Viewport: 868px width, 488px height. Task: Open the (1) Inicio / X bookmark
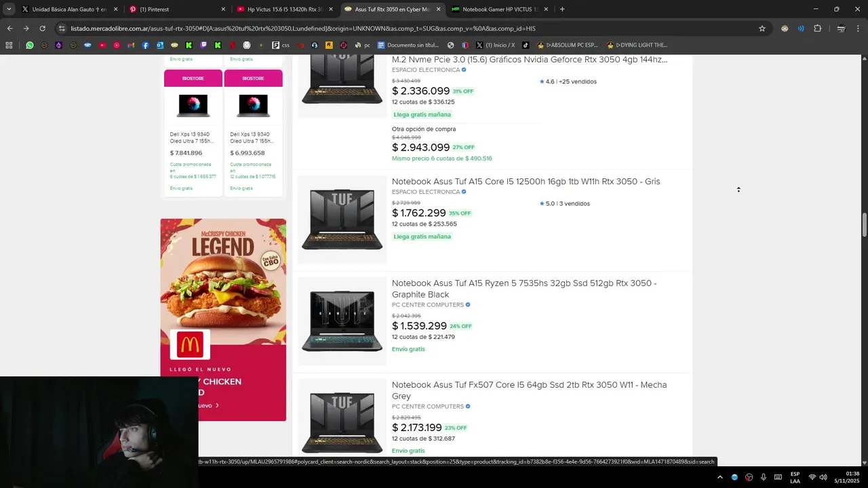[495, 45]
